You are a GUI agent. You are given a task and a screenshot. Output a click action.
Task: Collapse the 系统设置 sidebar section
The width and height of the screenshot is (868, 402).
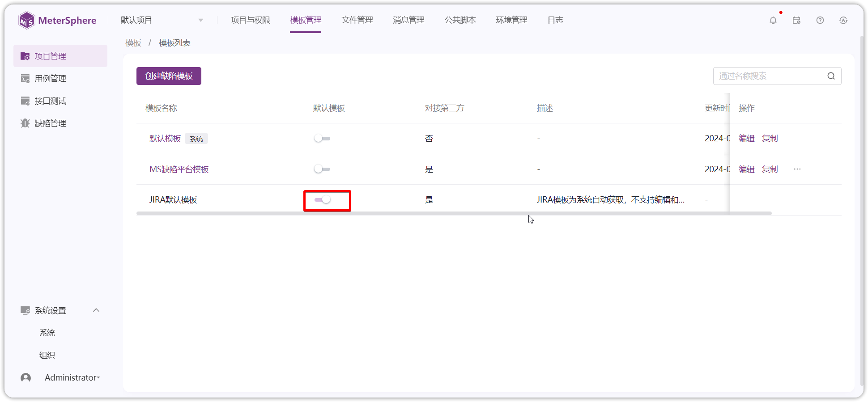(96, 310)
